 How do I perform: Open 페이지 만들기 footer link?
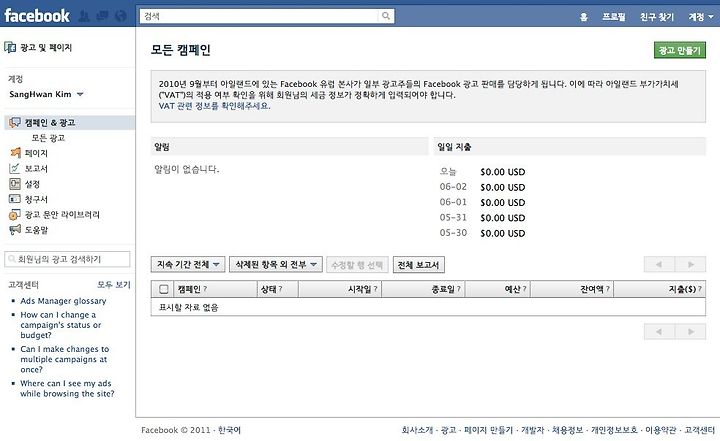[488, 430]
